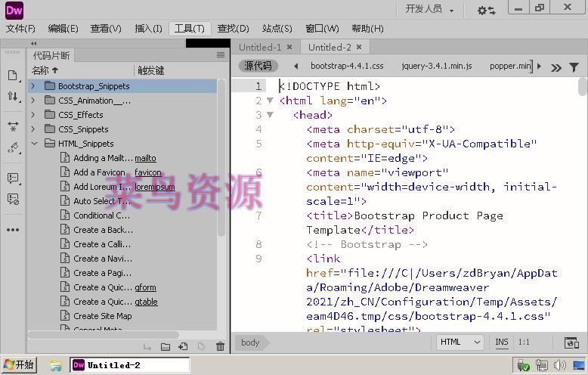Select the format source code icon
Image resolution: width=588 pixels, height=375 pixels.
coord(13,147)
